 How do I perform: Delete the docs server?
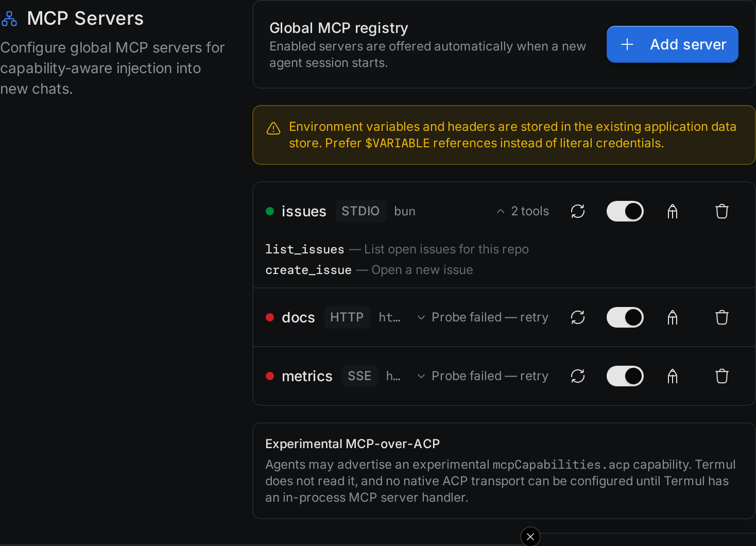coord(722,317)
